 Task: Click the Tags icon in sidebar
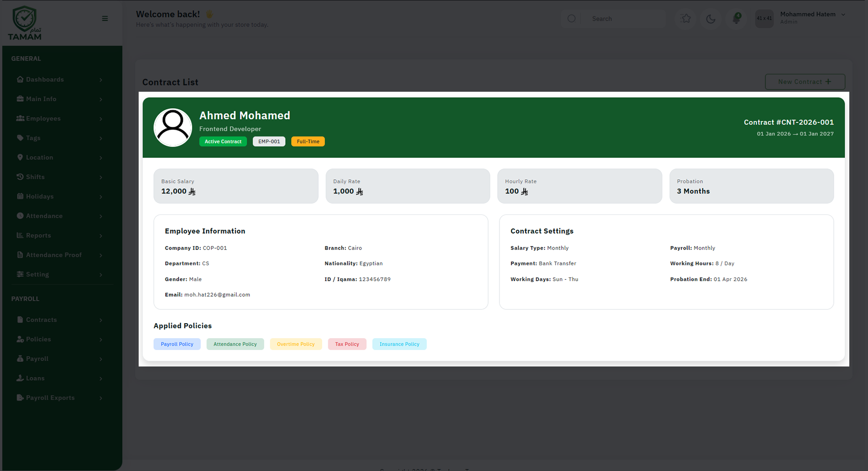(x=20, y=138)
